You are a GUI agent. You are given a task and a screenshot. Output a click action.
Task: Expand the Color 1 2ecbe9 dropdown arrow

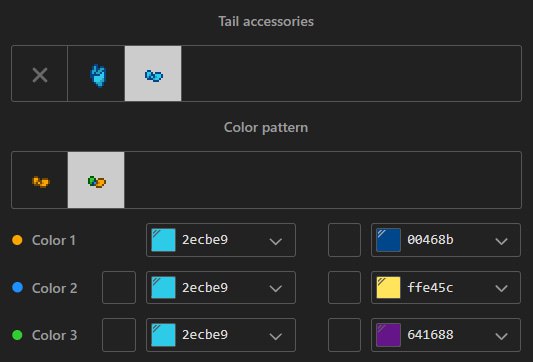tap(276, 241)
